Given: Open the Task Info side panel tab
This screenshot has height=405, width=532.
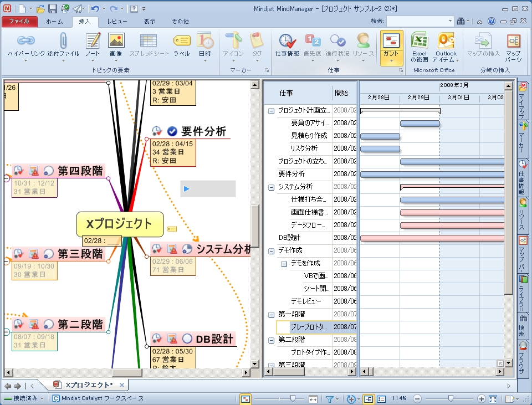Looking at the screenshot, I should click(x=523, y=177).
